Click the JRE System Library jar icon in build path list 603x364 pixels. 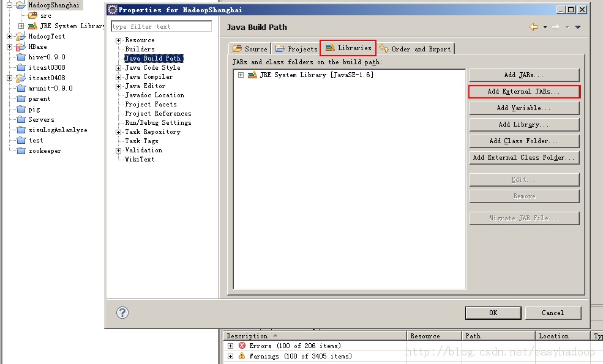[252, 75]
